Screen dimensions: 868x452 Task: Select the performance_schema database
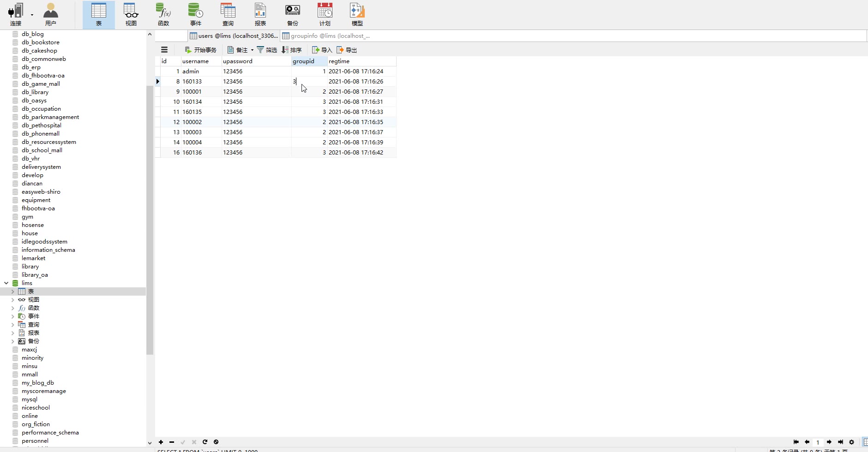[x=50, y=433]
